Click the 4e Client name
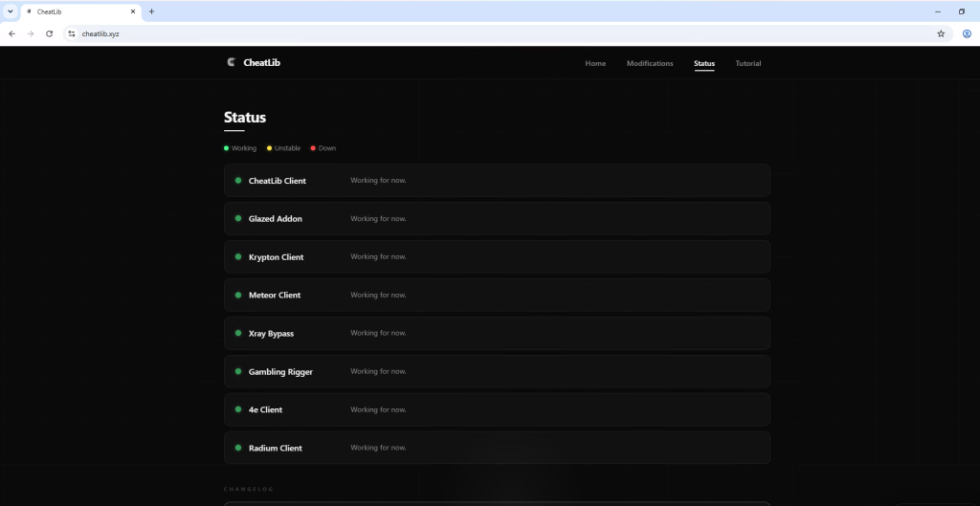Image resolution: width=980 pixels, height=506 pixels. coord(266,409)
